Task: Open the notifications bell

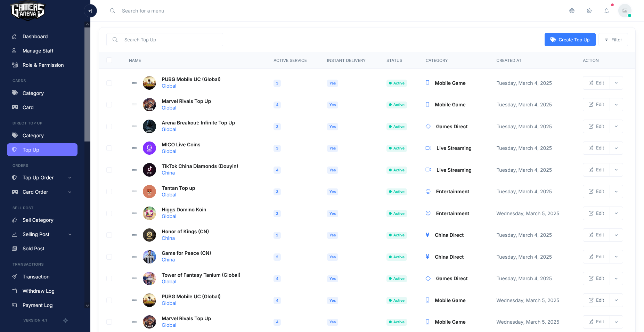Action: pyautogui.click(x=606, y=11)
